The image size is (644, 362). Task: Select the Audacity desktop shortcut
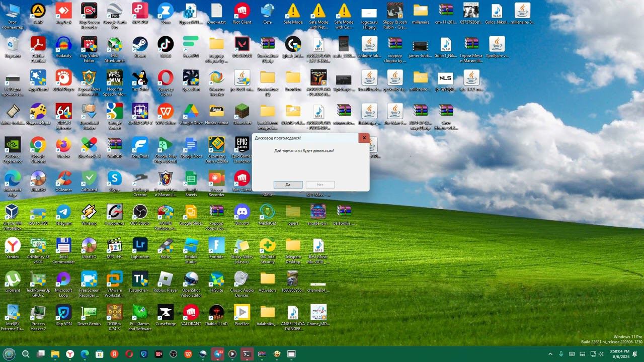[x=63, y=47]
